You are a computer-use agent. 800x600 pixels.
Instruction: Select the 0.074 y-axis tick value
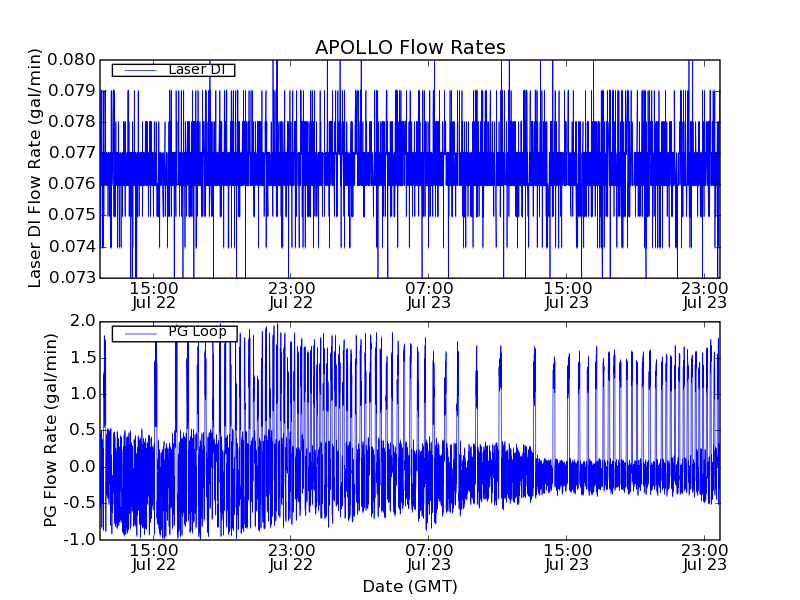(71, 247)
